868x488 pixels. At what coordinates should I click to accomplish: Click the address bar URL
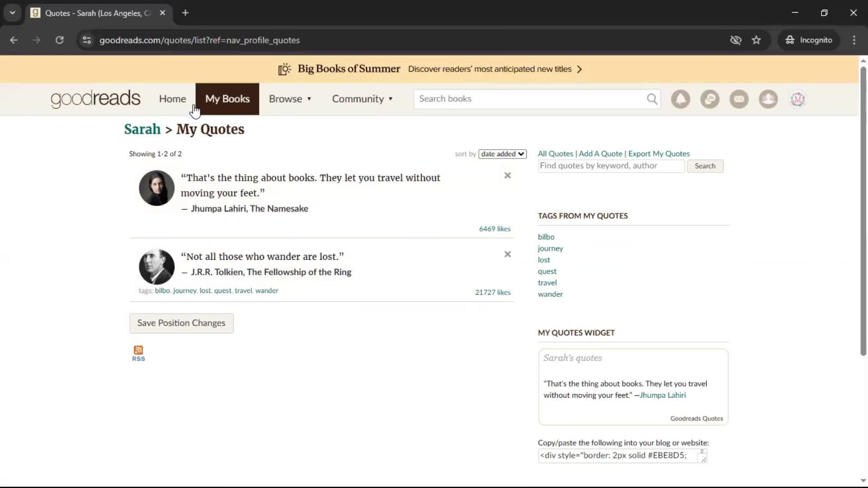199,40
